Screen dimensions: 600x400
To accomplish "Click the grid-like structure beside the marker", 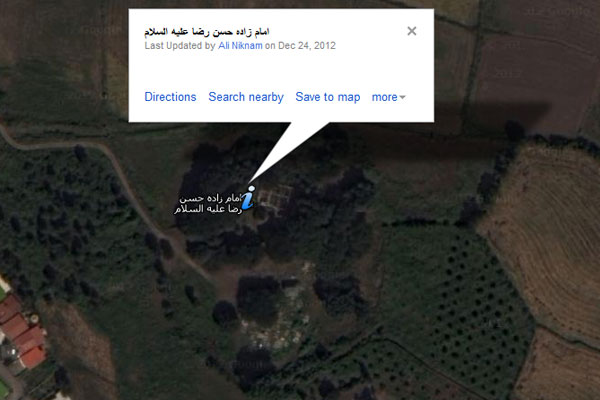I will (x=276, y=196).
